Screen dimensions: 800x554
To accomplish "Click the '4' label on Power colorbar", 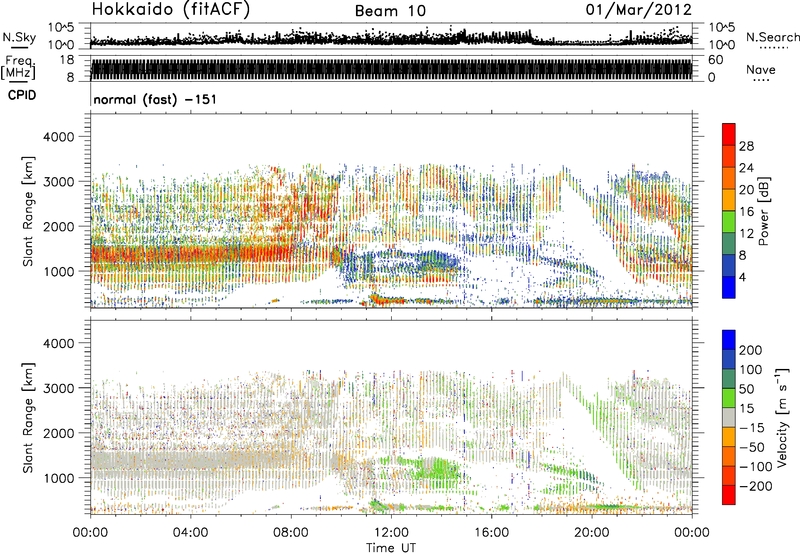I will click(742, 278).
